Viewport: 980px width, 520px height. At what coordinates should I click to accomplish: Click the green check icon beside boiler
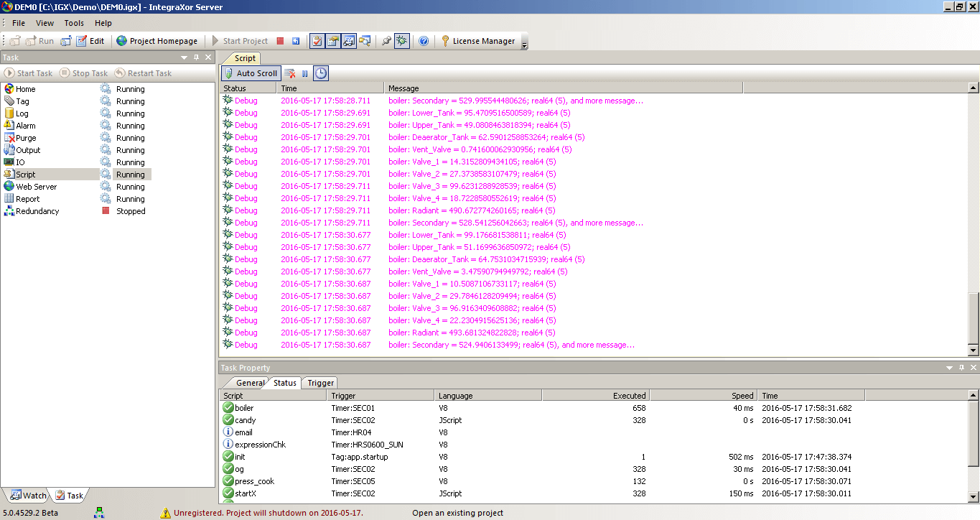click(228, 408)
